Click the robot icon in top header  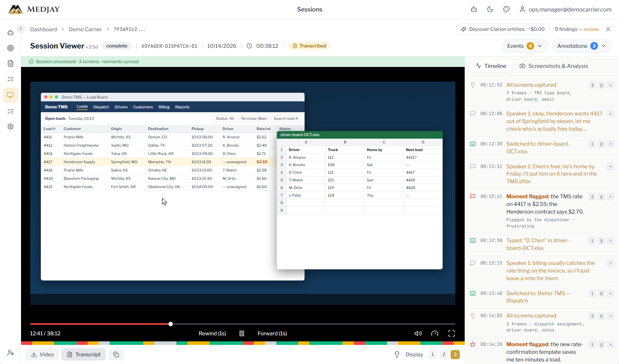pyautogui.click(x=474, y=9)
